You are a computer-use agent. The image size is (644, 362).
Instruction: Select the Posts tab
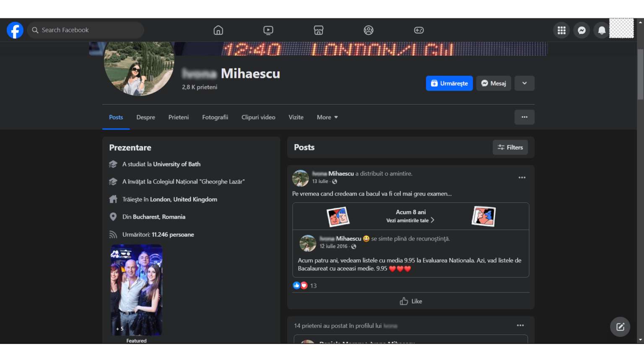(116, 117)
